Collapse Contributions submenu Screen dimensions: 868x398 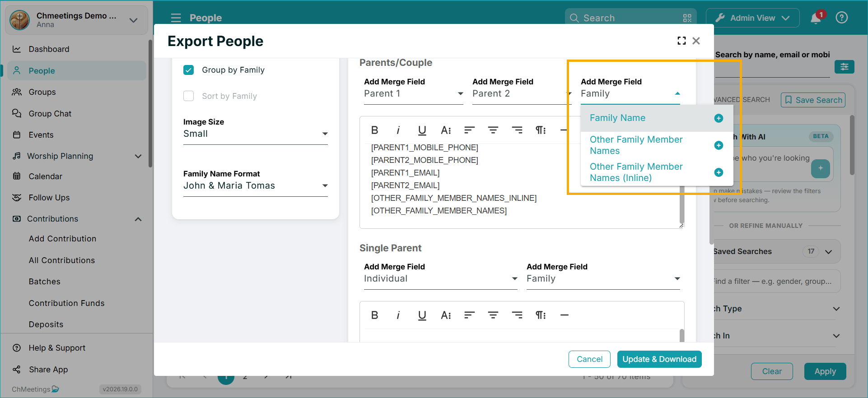138,219
